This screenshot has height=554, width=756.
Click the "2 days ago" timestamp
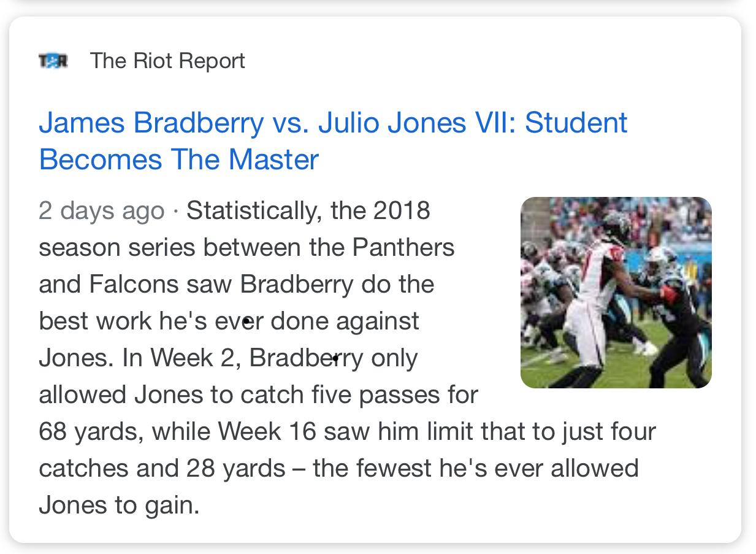(101, 210)
